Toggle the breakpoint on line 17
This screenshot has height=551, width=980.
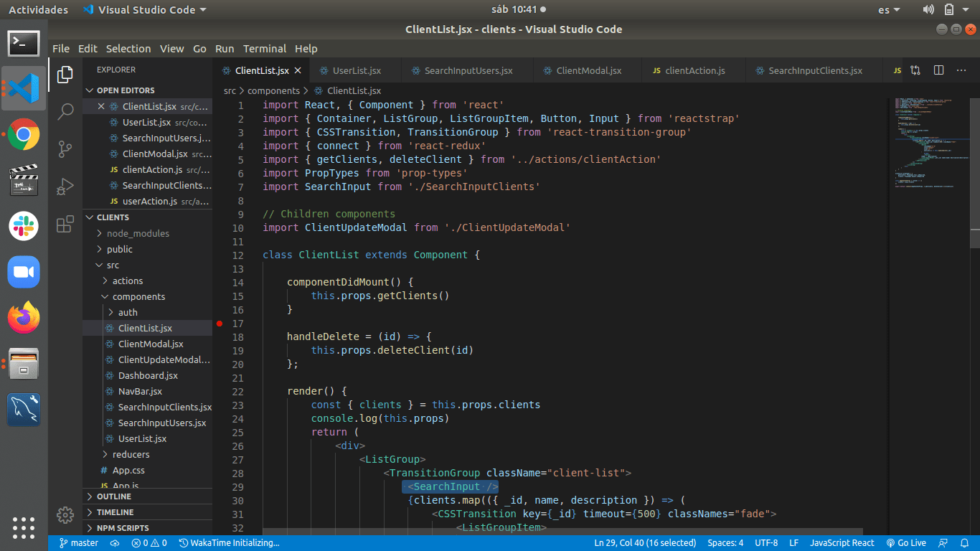coord(220,324)
